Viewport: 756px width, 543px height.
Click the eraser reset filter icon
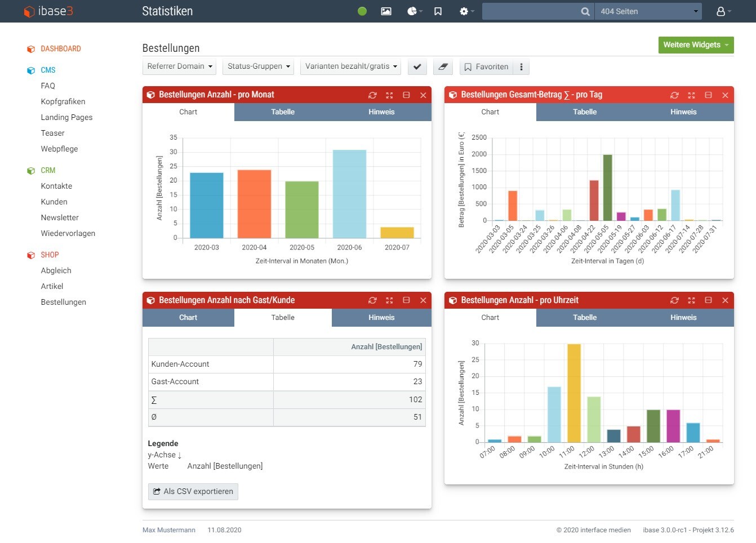(443, 66)
